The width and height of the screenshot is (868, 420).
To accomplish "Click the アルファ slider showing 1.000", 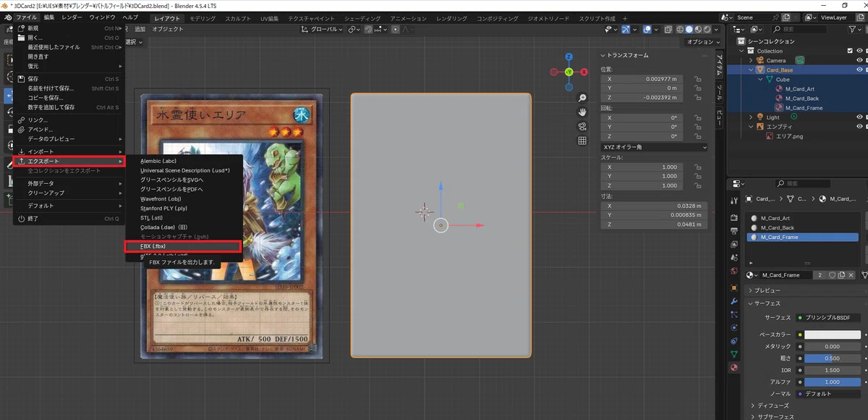I will pos(832,382).
